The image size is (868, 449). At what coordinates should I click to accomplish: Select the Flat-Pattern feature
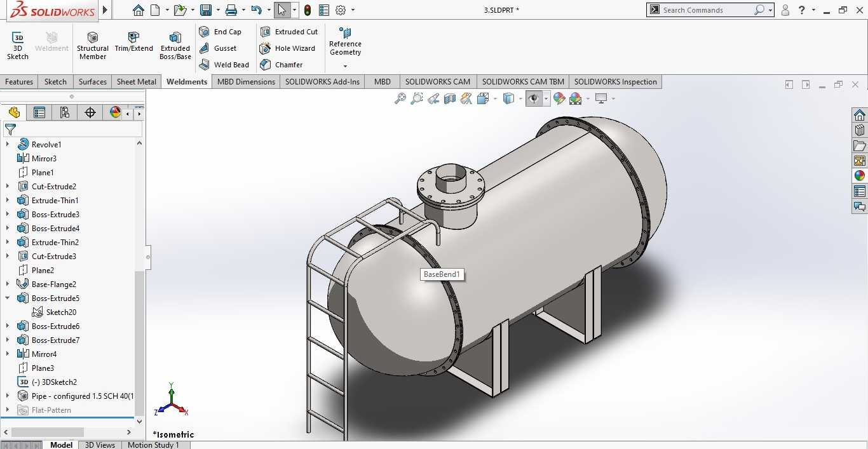44,410
